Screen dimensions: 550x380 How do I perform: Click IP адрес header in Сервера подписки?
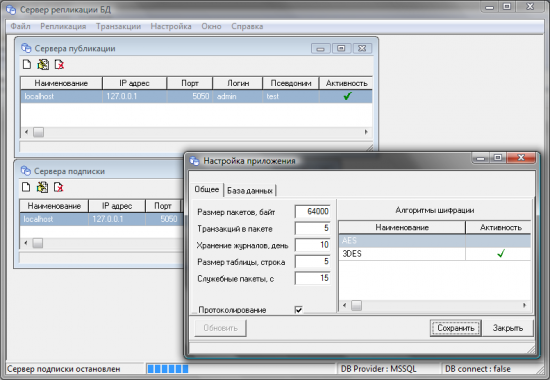pos(117,206)
